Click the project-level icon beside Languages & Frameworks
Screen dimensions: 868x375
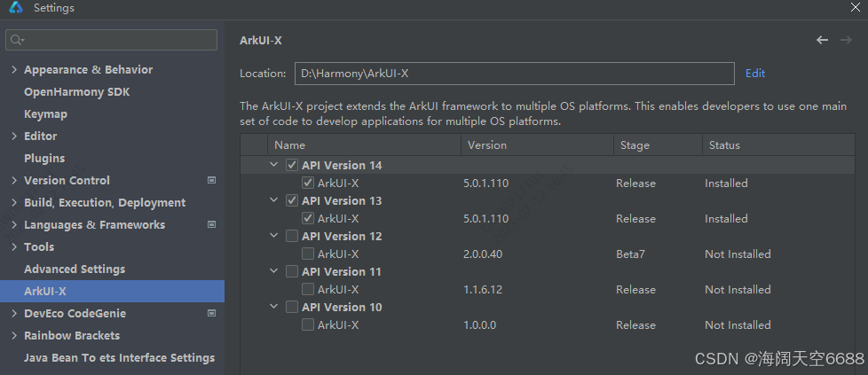click(x=211, y=224)
